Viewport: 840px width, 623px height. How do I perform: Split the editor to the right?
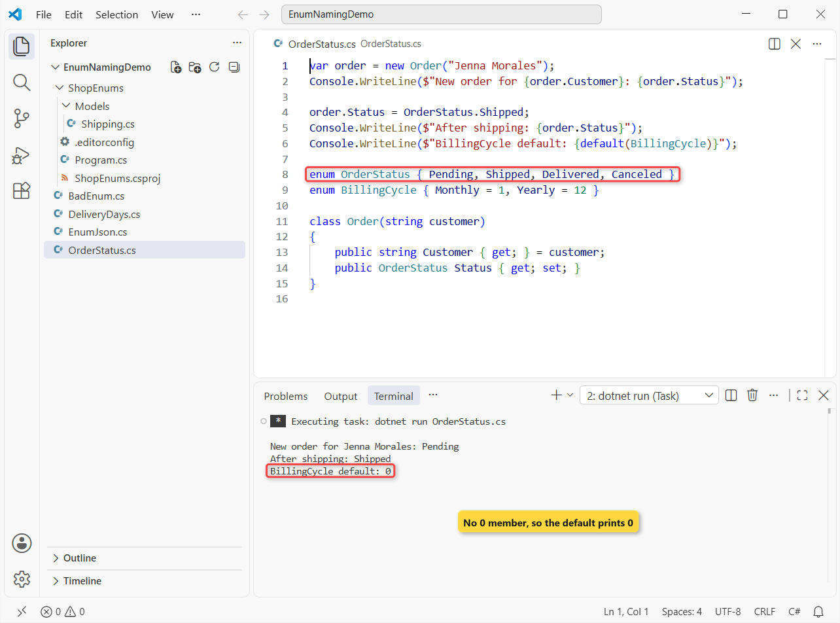click(x=775, y=44)
